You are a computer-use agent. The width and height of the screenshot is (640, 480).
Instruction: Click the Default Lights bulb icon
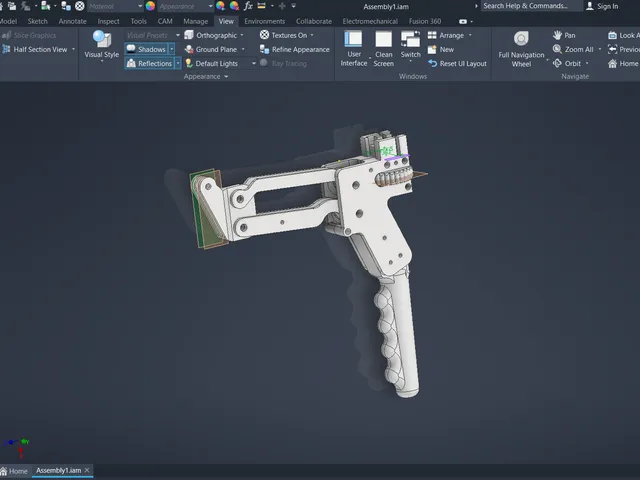click(x=189, y=63)
